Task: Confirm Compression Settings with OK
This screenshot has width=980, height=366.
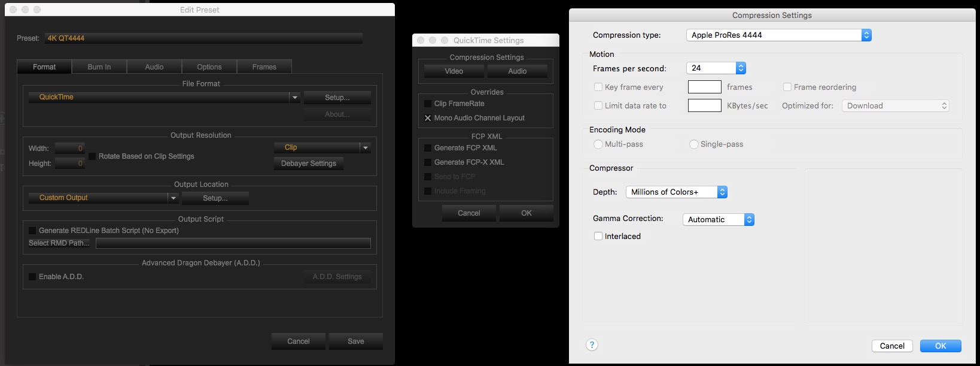Action: [x=941, y=346]
